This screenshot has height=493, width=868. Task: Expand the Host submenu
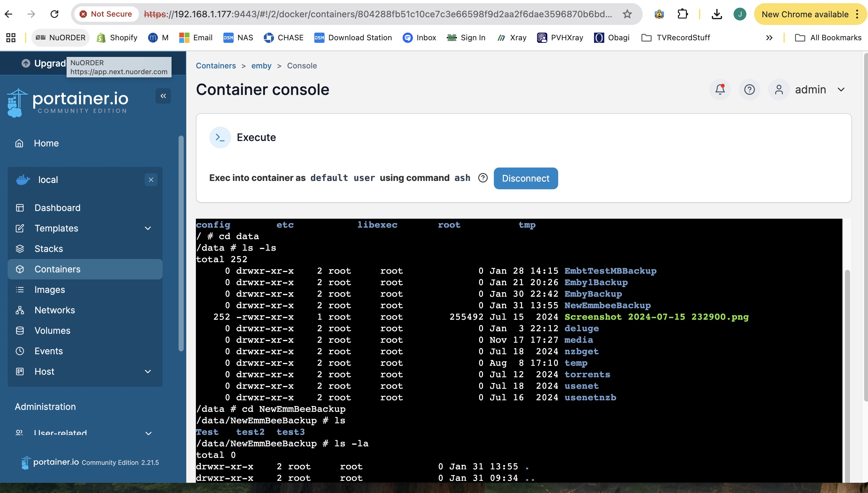148,372
